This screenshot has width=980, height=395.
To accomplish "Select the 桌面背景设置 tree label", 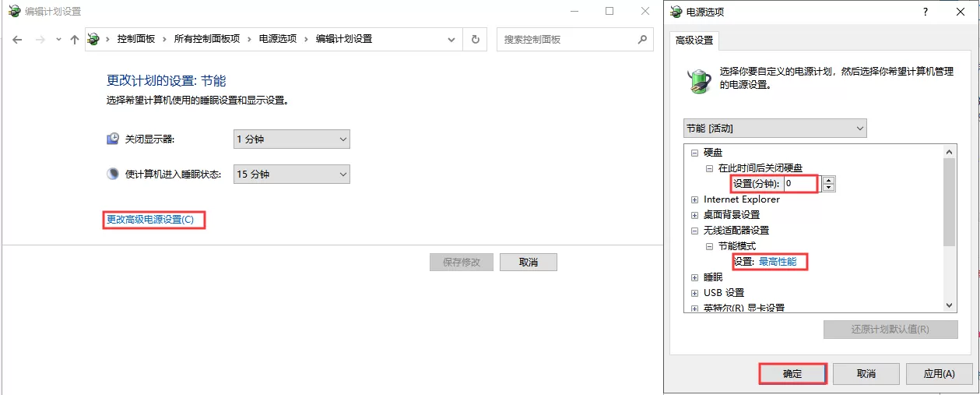I will click(732, 215).
